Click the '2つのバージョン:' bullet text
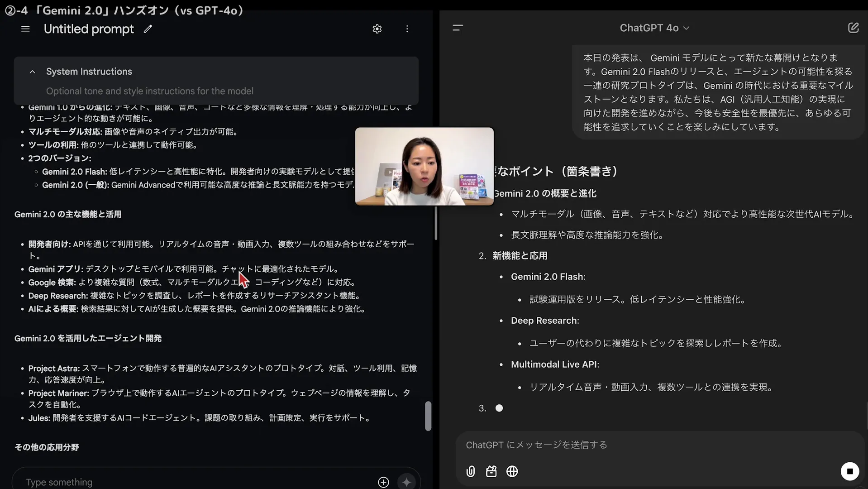Screen dimensions: 868x489 click(x=60, y=158)
